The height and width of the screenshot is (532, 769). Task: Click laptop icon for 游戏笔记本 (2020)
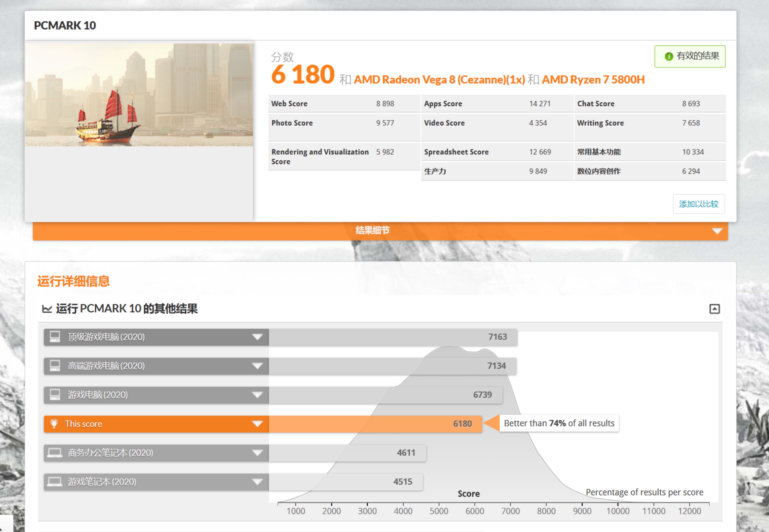(x=55, y=482)
